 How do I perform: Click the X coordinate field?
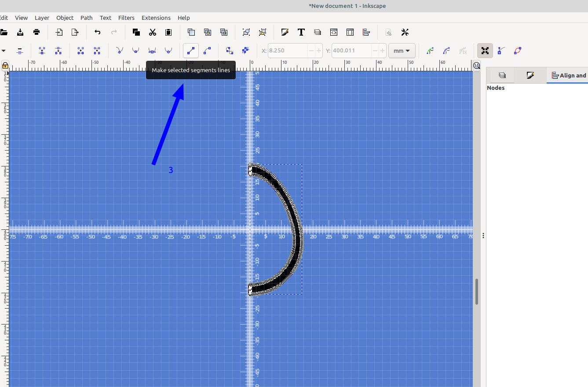pos(288,51)
